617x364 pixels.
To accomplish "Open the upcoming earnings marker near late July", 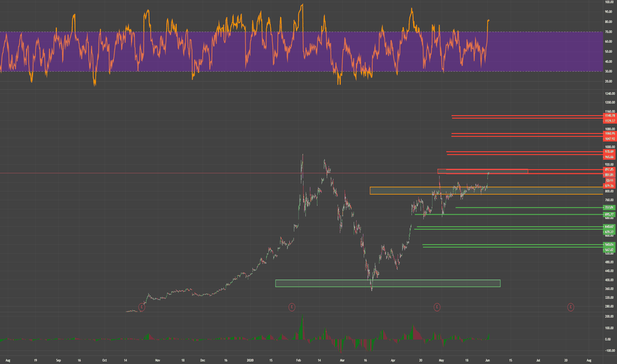I will click(571, 307).
